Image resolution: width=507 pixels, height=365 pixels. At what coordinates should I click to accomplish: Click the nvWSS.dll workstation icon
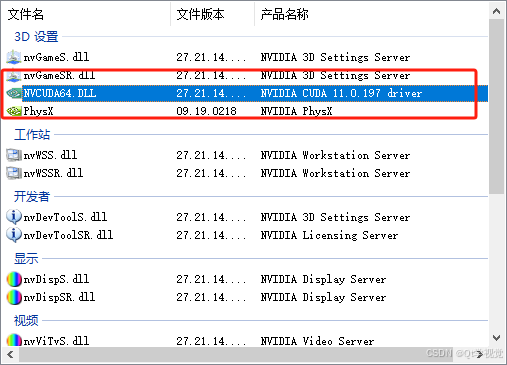(x=14, y=155)
